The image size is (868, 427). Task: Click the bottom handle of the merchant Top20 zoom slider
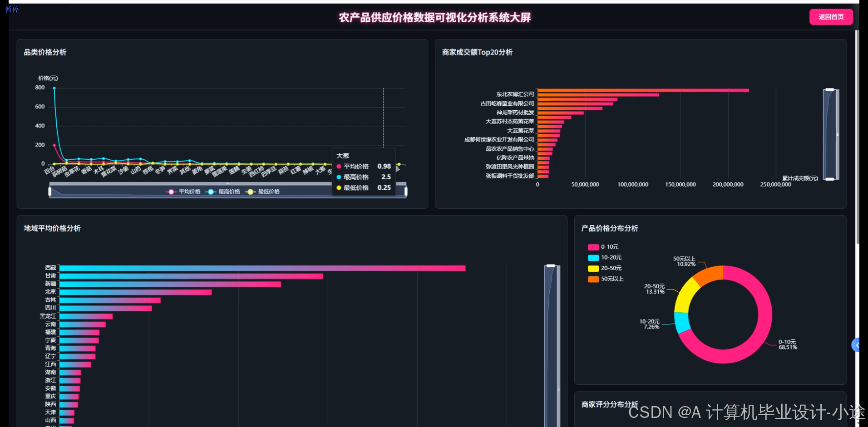pos(830,179)
